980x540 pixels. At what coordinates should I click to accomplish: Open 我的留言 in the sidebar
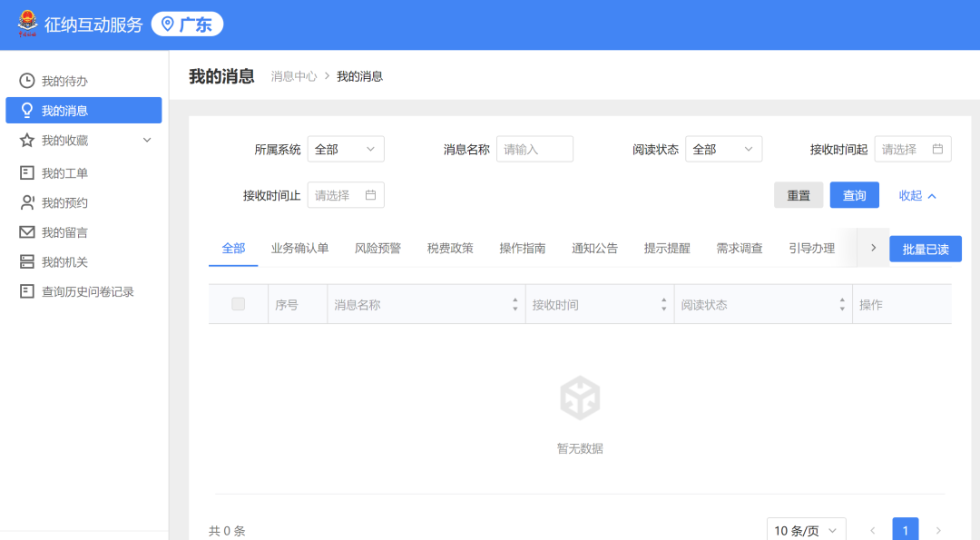point(83,231)
